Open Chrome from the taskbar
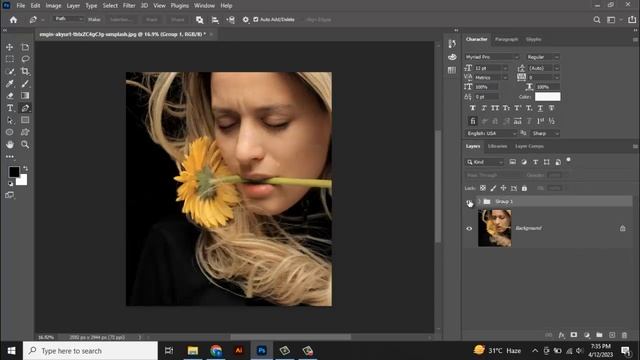The image size is (640, 360). (216, 351)
